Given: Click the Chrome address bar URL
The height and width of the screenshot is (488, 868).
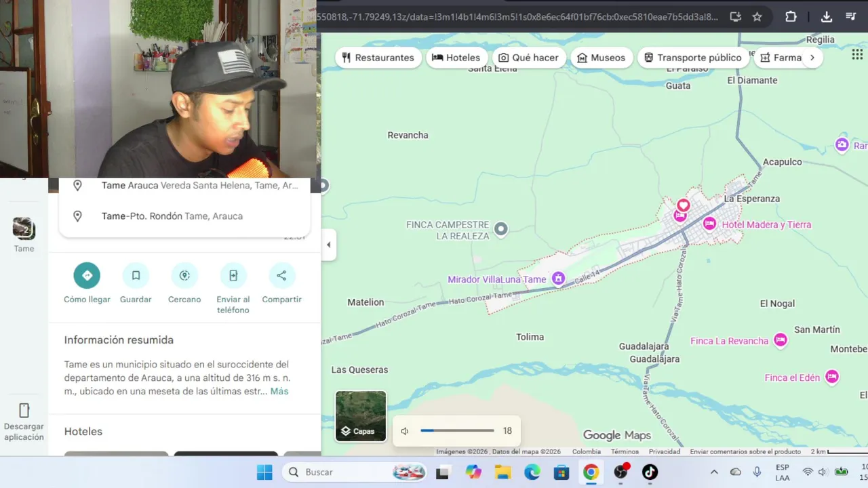Looking at the screenshot, I should pos(517,17).
